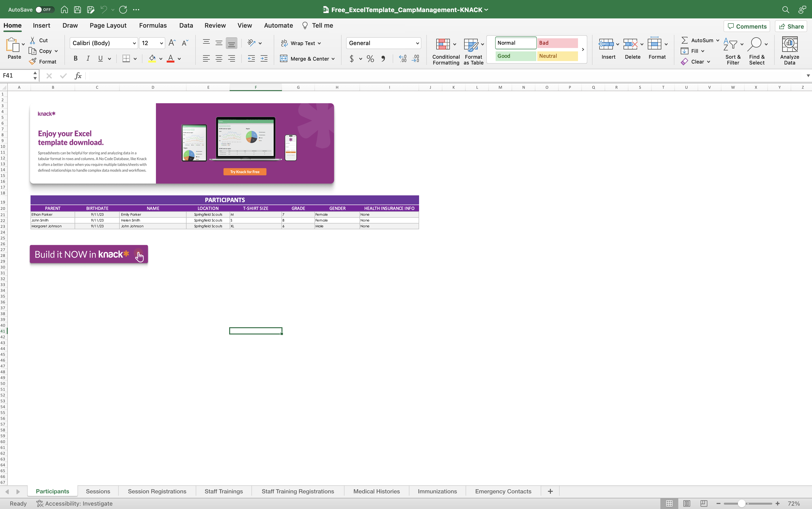Click the Borders grid icon
Image resolution: width=812 pixels, height=509 pixels.
coord(126,59)
